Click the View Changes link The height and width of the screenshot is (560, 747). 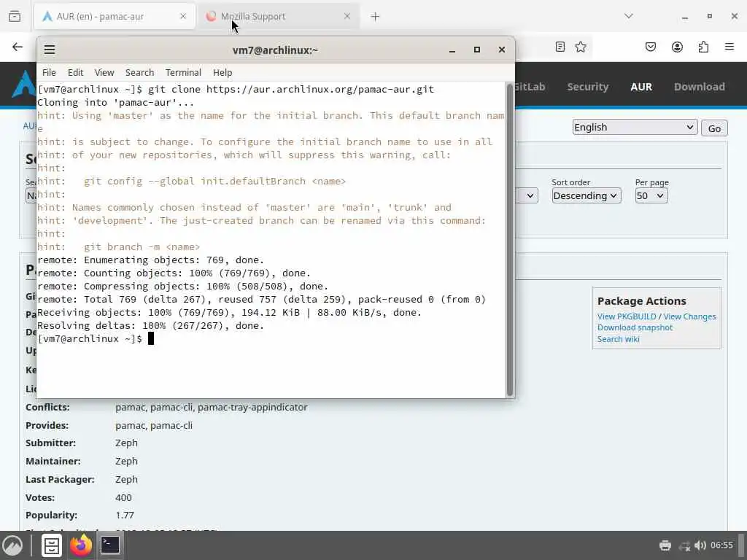(689, 316)
